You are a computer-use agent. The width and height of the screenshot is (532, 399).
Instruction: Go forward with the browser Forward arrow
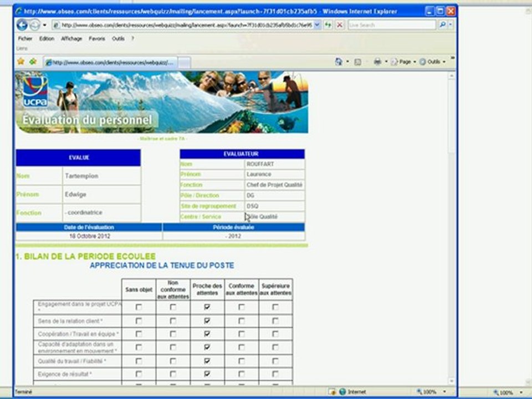[34, 25]
